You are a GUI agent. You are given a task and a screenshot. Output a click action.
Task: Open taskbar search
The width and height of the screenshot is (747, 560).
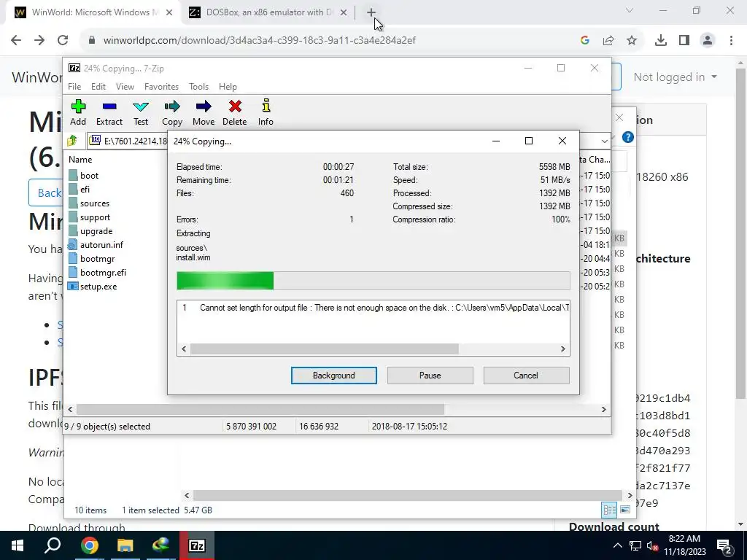(x=53, y=545)
